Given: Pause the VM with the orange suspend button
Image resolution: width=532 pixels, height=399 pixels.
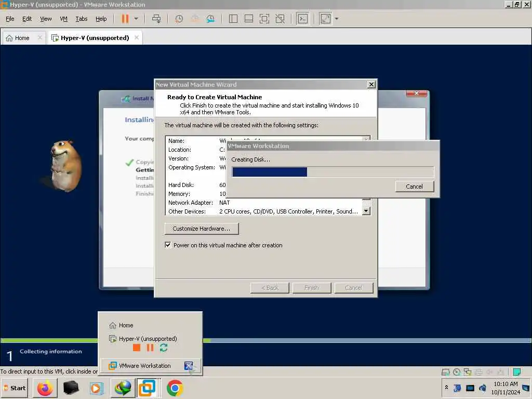Looking at the screenshot, I should click(125, 19).
